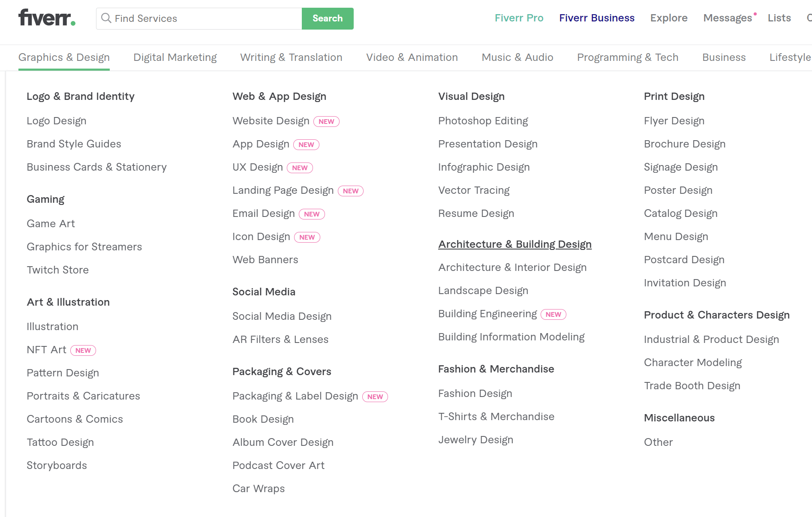The width and height of the screenshot is (812, 517).
Task: Open Portraits & Caricatures
Action: (x=83, y=396)
